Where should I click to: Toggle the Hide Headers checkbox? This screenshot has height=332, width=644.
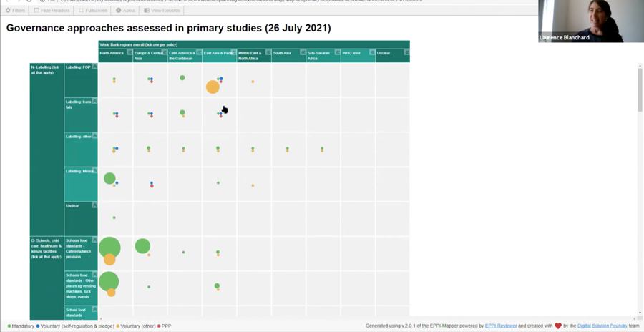point(54,11)
